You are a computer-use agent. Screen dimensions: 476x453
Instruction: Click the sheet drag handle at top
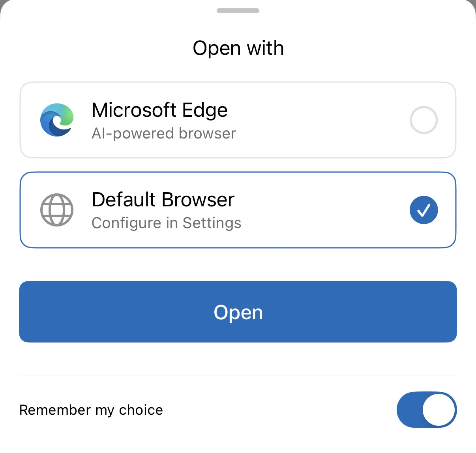point(238,11)
